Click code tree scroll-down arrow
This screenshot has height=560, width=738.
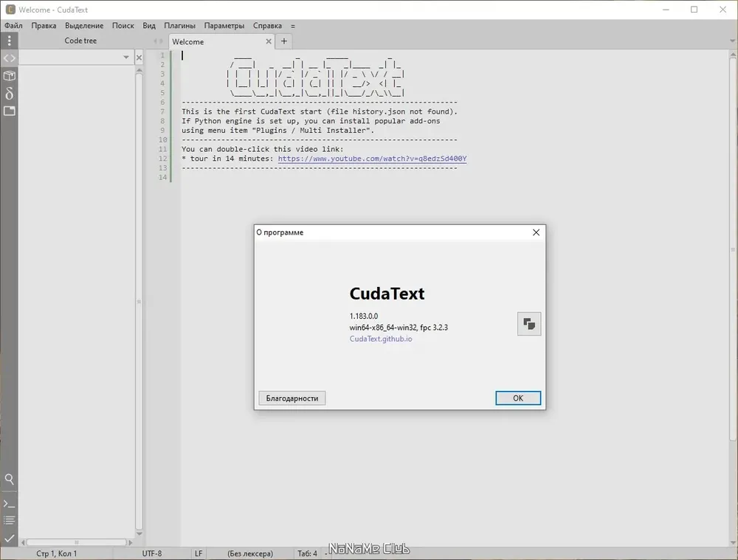pos(139,533)
